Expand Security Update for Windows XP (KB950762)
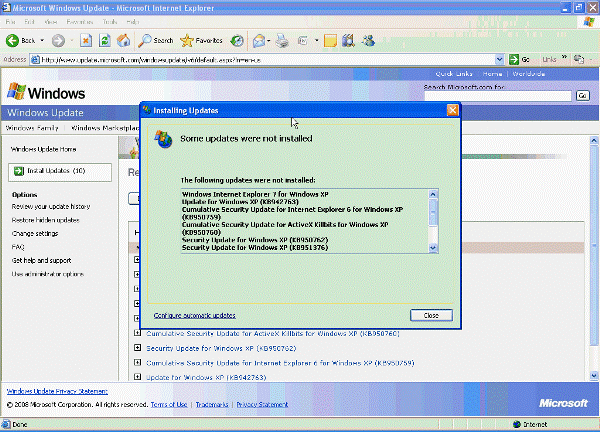 137,348
